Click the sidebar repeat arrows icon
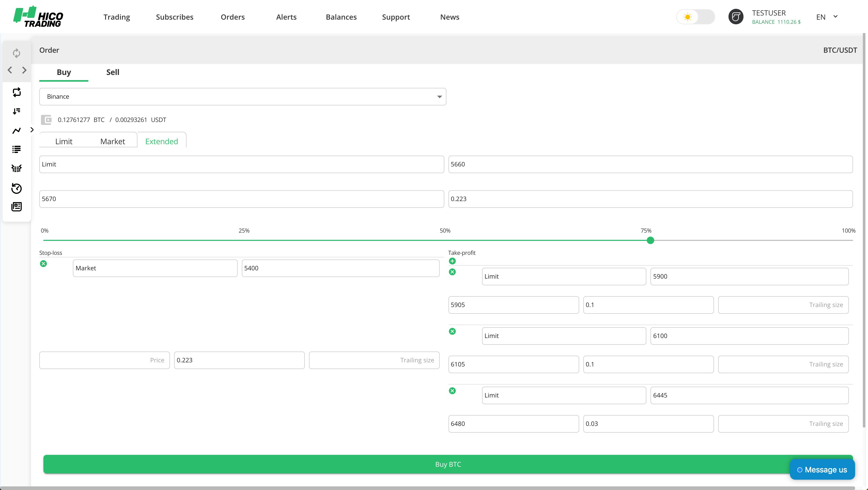 [17, 92]
